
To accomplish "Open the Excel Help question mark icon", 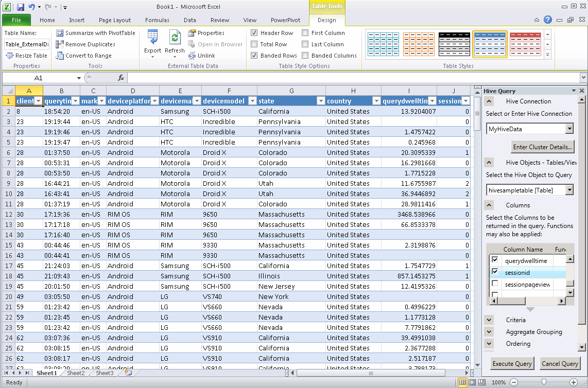I will [x=548, y=20].
